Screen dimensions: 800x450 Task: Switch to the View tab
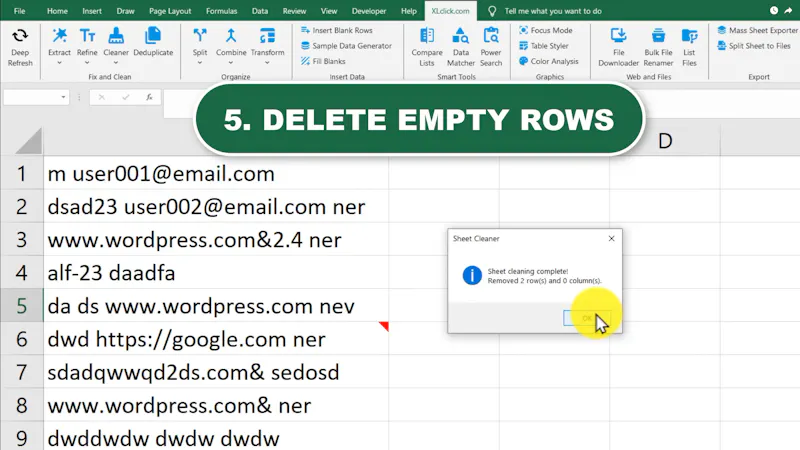tap(329, 11)
